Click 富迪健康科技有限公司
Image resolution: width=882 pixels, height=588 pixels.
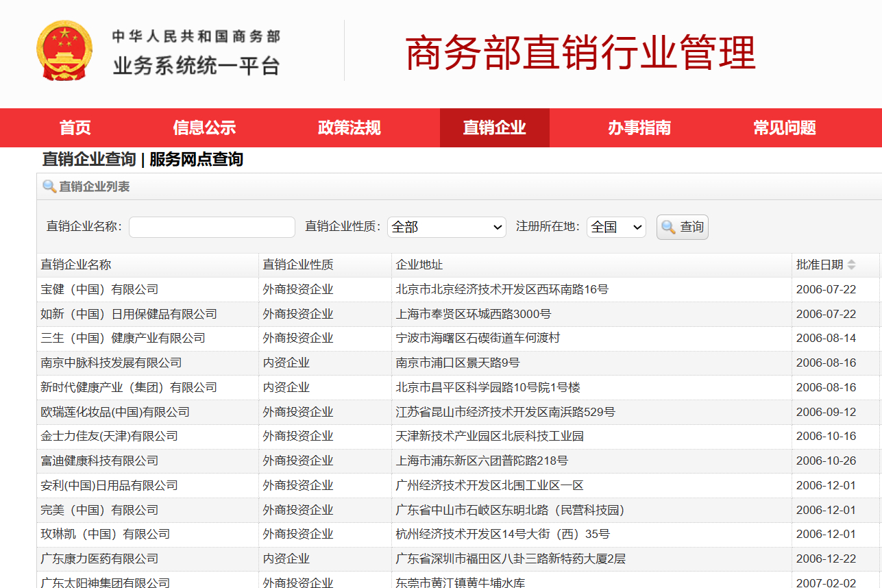pos(99,461)
